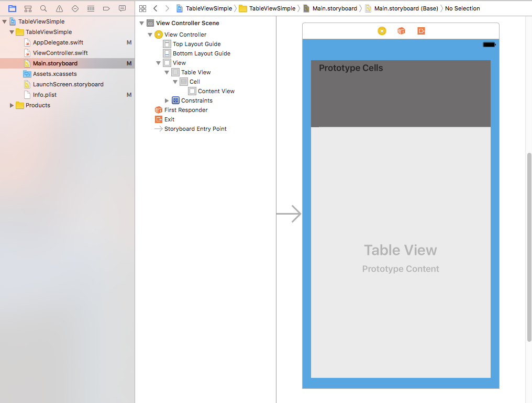Show the Issue navigator
The width and height of the screenshot is (532, 403).
pyautogui.click(x=59, y=8)
